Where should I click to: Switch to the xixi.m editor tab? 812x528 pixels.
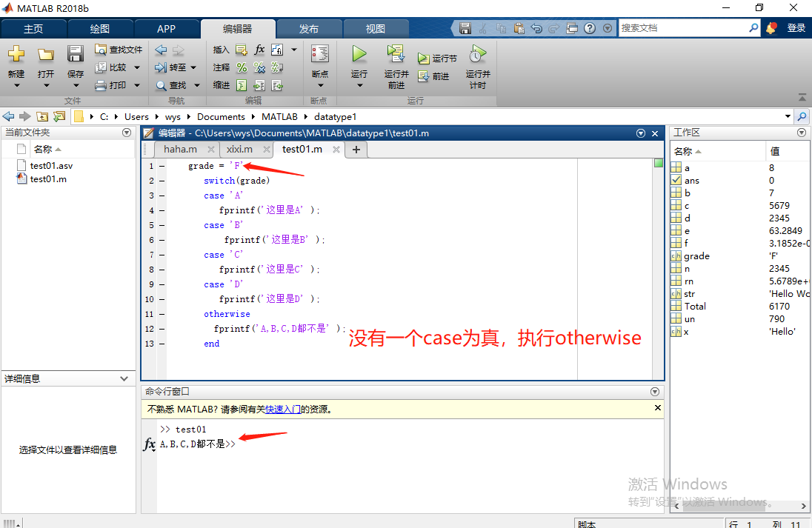[241, 149]
